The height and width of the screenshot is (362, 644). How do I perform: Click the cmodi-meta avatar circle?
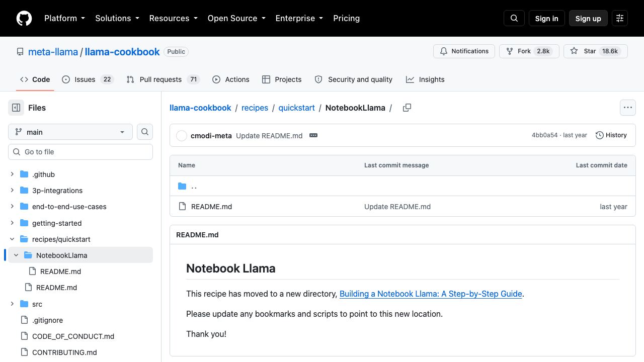182,136
